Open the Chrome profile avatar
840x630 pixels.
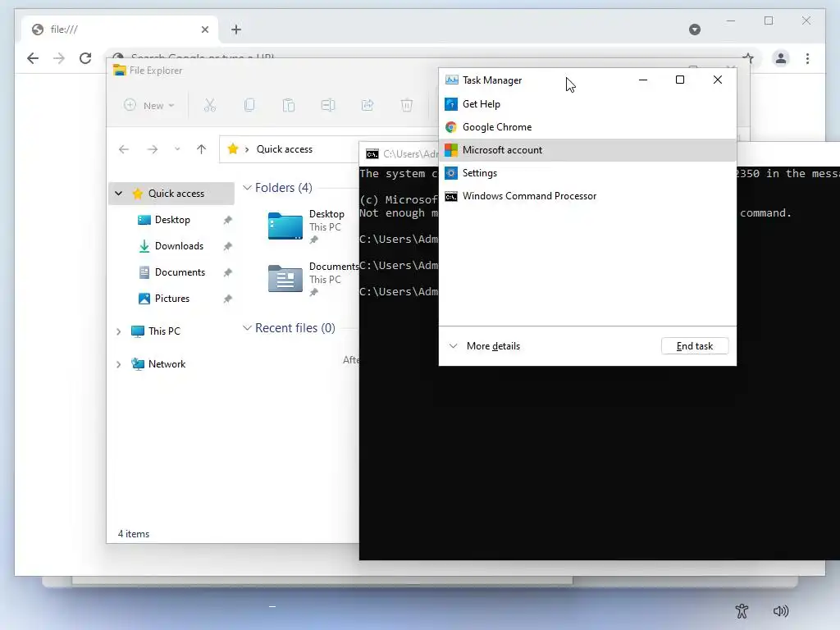781,58
